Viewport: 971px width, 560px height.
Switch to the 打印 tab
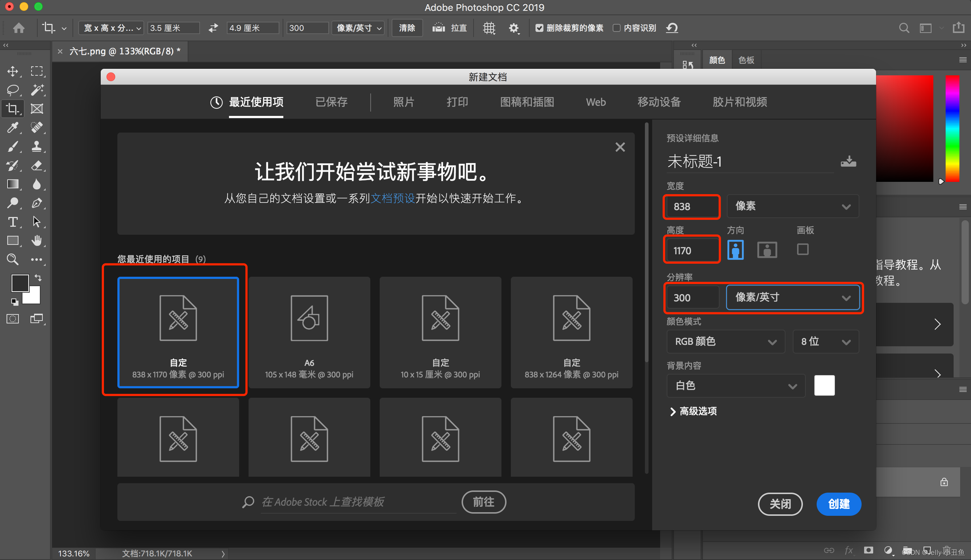(x=457, y=102)
